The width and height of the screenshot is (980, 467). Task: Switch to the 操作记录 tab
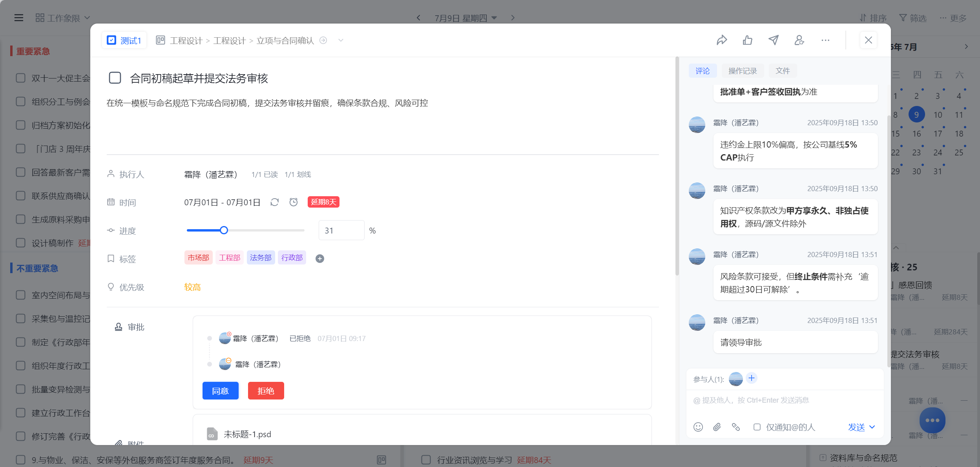point(743,71)
